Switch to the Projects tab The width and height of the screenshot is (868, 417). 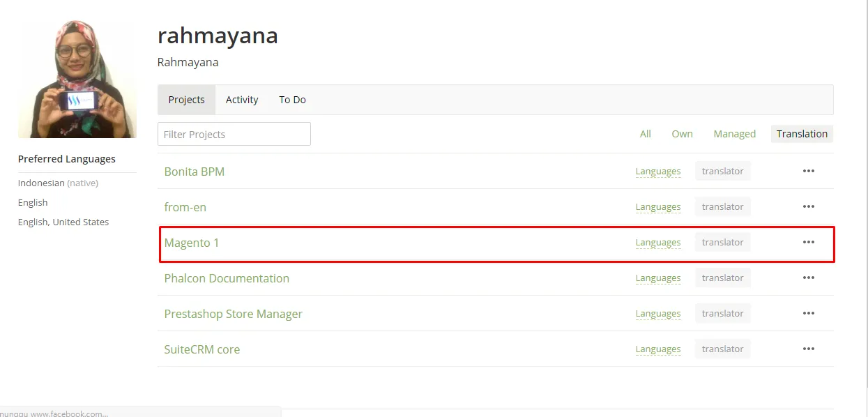pyautogui.click(x=187, y=100)
